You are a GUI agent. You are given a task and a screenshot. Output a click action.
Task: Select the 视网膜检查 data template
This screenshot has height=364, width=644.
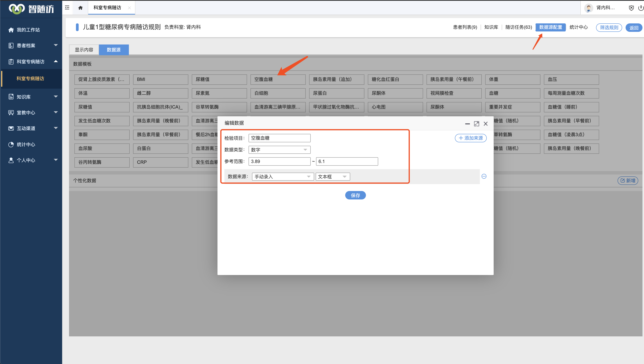coord(454,93)
